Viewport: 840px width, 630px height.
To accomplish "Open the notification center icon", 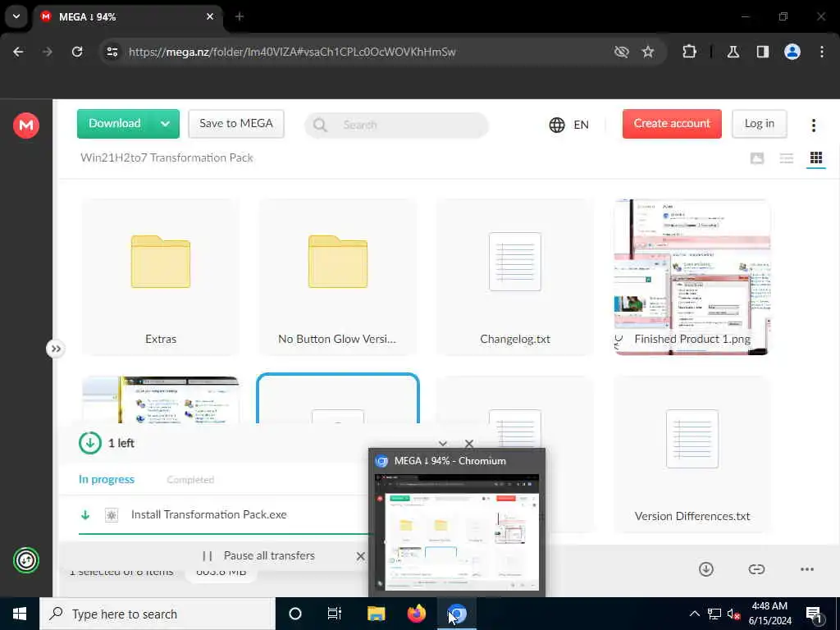I will (x=814, y=614).
